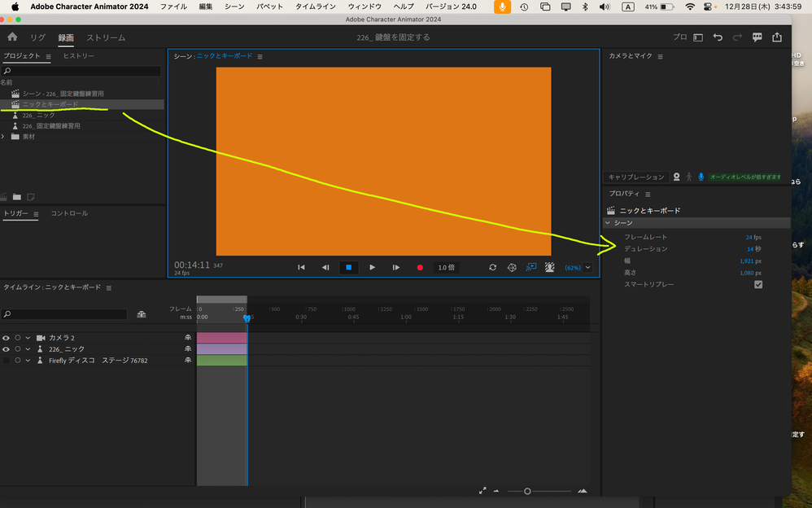Open the feedback speech bubble icon

[x=757, y=37]
